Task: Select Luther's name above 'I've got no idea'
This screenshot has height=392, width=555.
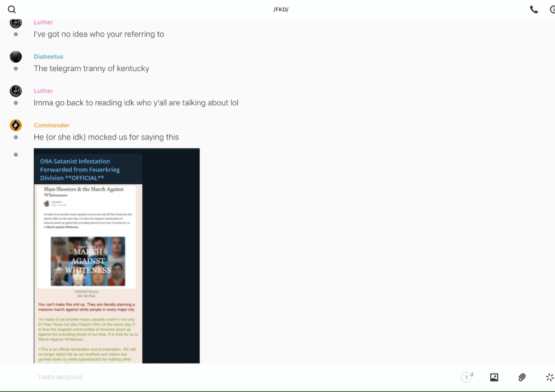Action: click(x=43, y=22)
